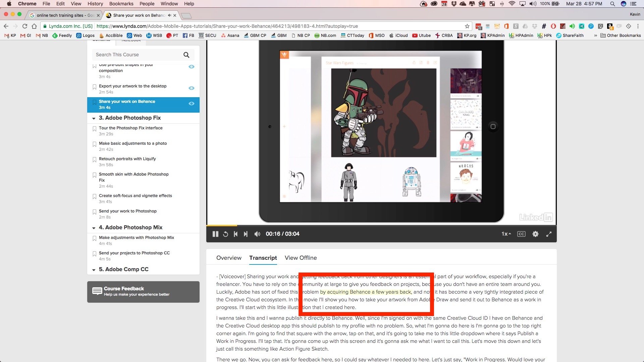Open macOS Spotlight search
Viewport: 644px width, 362px height.
[x=612, y=4]
